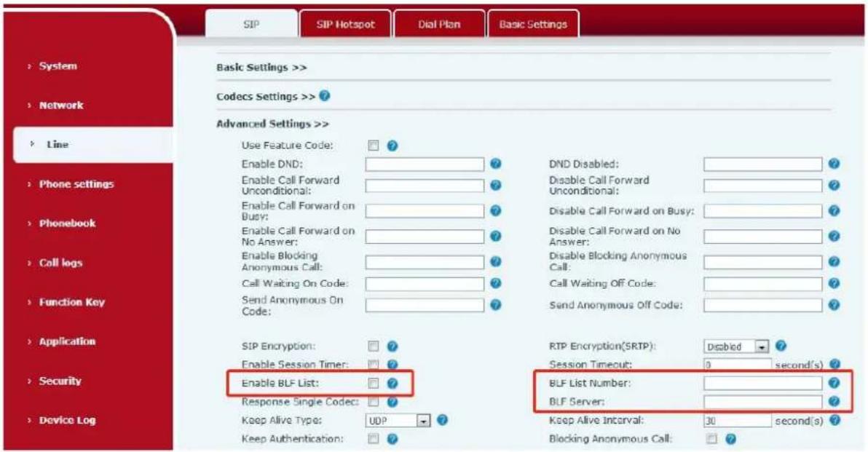Open Security in the sidebar
The height and width of the screenshot is (452, 868).
point(60,381)
